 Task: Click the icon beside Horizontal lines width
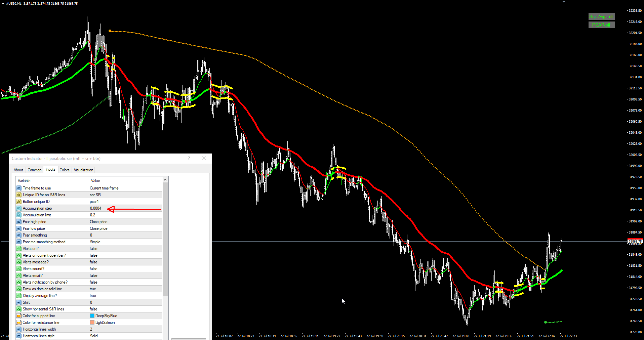point(18,329)
